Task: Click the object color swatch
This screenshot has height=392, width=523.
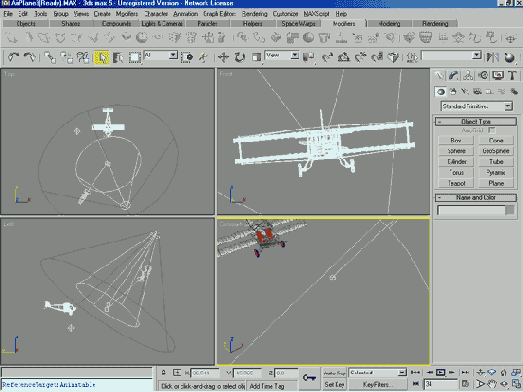Action: [510, 210]
